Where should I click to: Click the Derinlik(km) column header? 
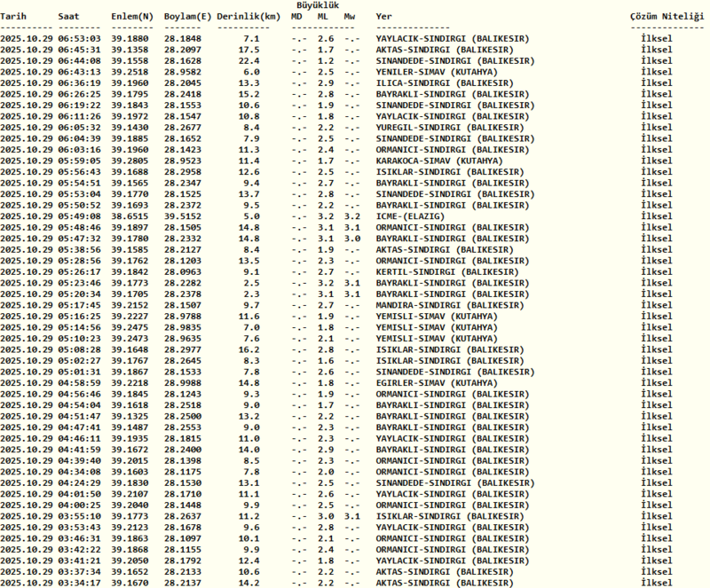[x=248, y=17]
